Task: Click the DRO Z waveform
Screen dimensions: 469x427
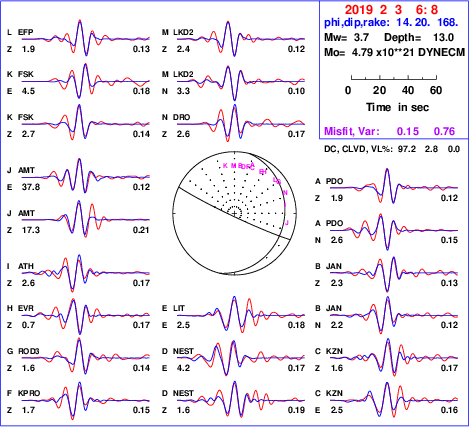Action: [x=241, y=124]
